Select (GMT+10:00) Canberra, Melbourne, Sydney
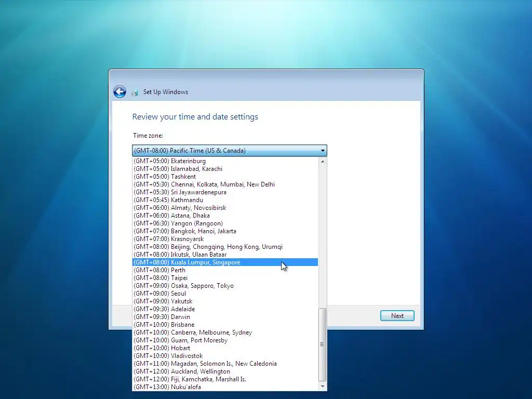 tap(225, 332)
